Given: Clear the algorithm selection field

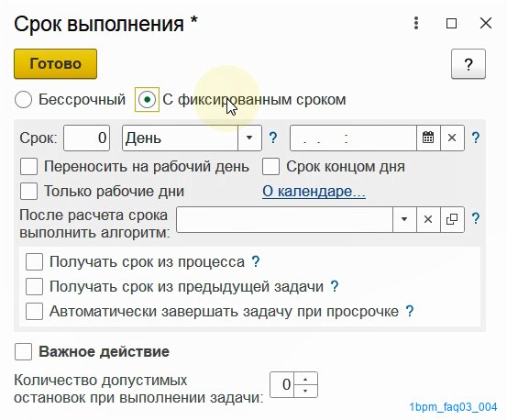Looking at the screenshot, I should 428,219.
